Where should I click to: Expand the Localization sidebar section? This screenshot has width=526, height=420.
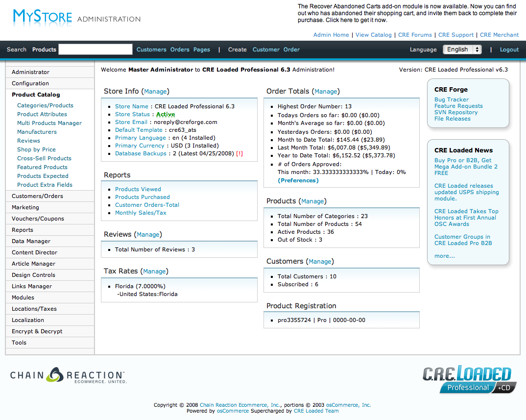(50, 321)
